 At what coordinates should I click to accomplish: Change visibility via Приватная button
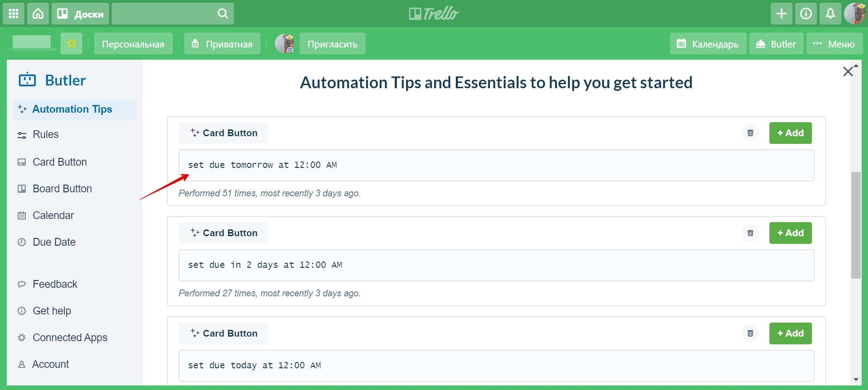[222, 43]
